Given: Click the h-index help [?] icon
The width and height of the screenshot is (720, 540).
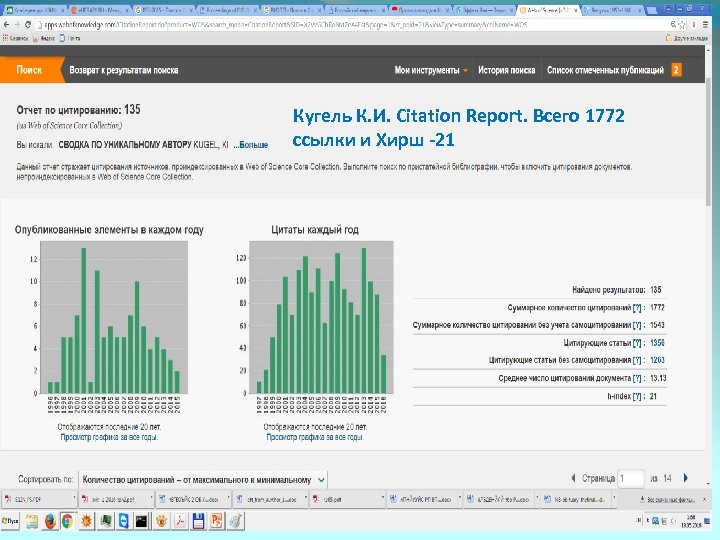Looking at the screenshot, I should pos(636,397).
